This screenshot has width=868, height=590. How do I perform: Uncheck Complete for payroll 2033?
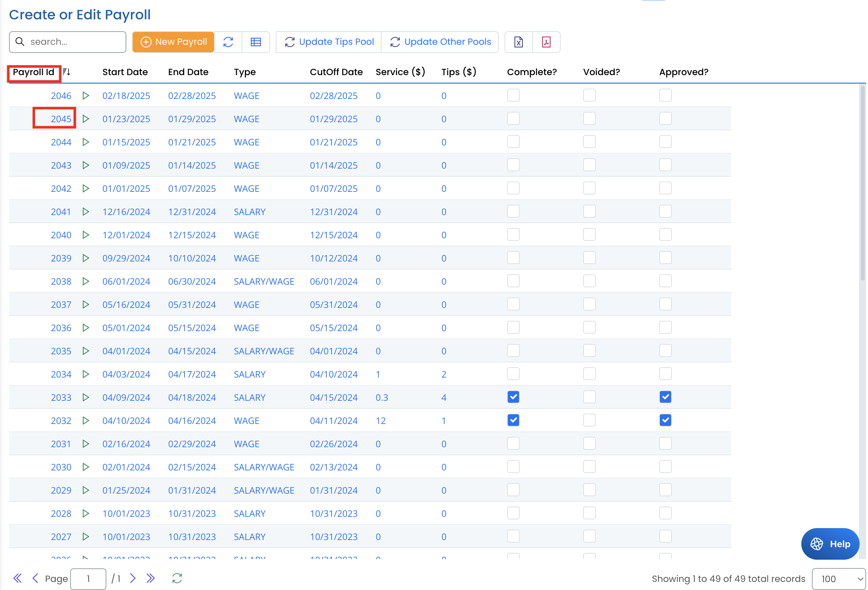click(513, 397)
